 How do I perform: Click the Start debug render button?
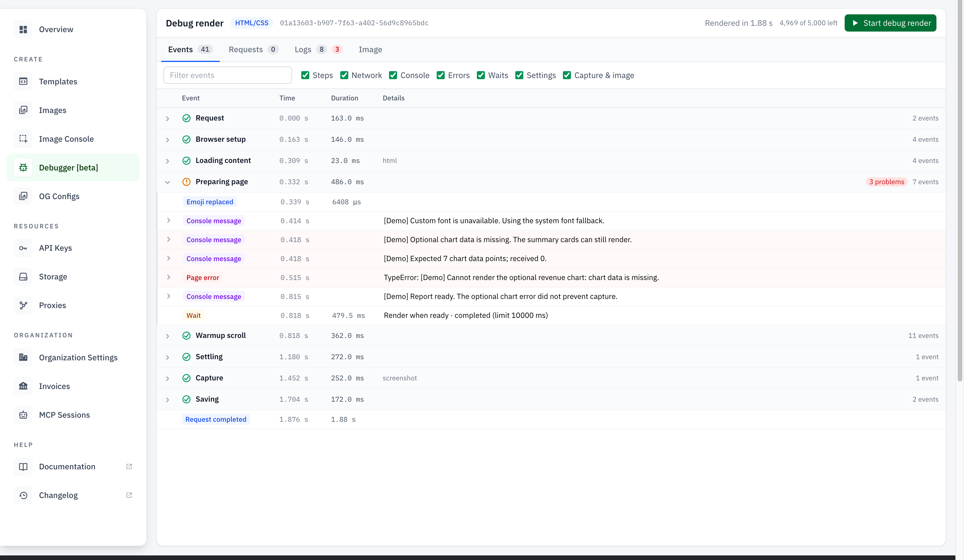click(x=890, y=23)
